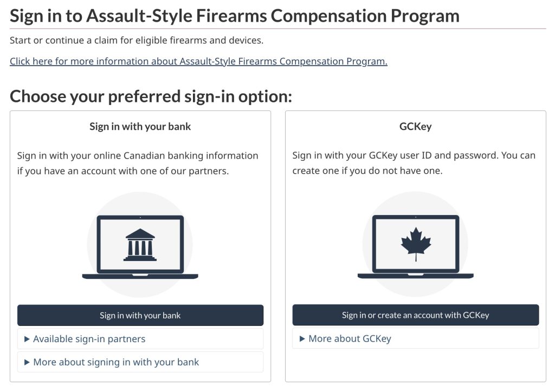Expand More about signing in with your bank
Screen dimensions: 555x392
point(117,362)
